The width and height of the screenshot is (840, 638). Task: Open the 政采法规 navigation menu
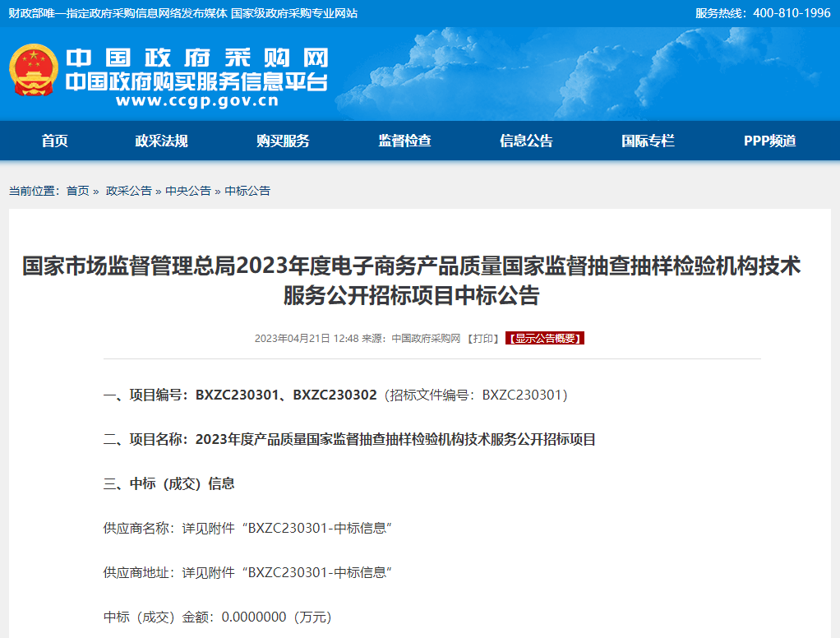[164, 141]
